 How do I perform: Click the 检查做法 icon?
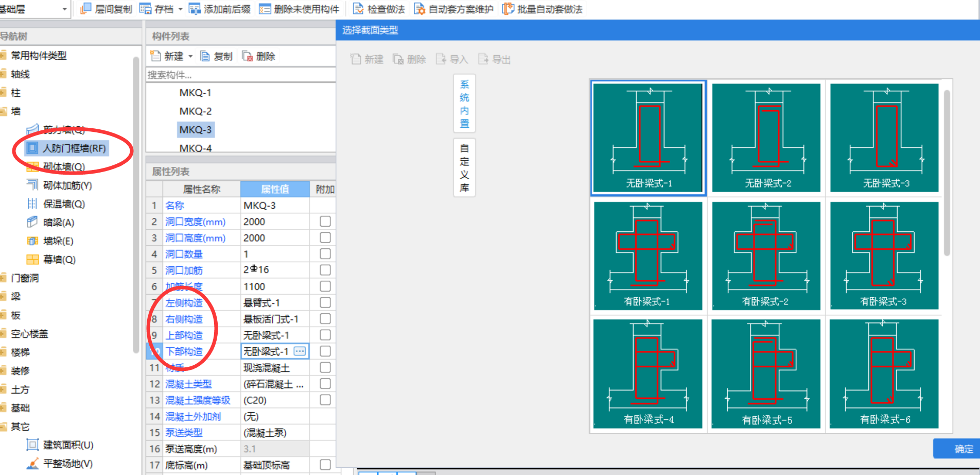358,9
